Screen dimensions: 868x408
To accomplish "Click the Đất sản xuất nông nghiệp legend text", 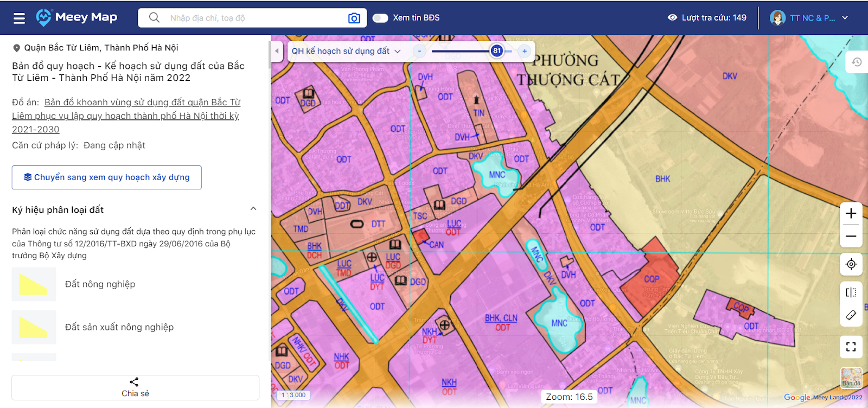I will point(119,327).
